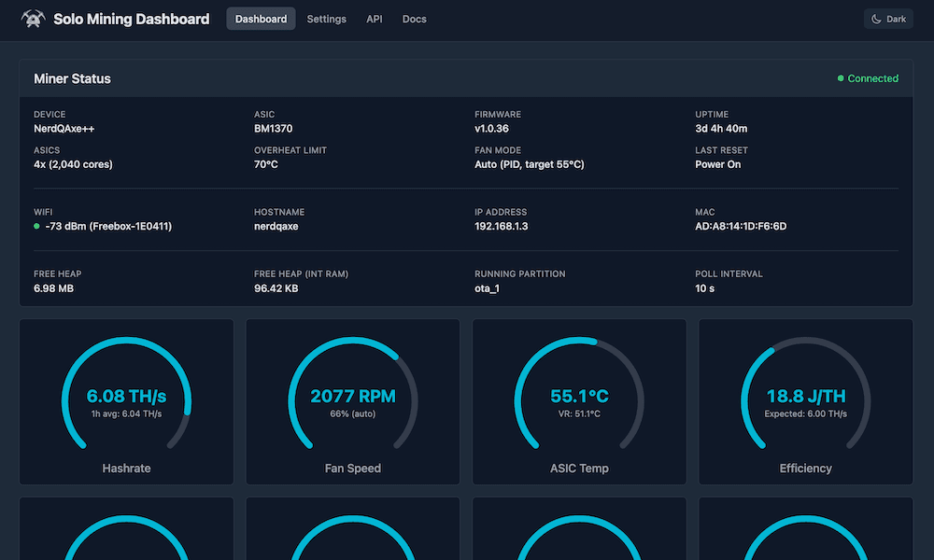
Task: Select the Hashrate gauge dial
Action: point(126,397)
